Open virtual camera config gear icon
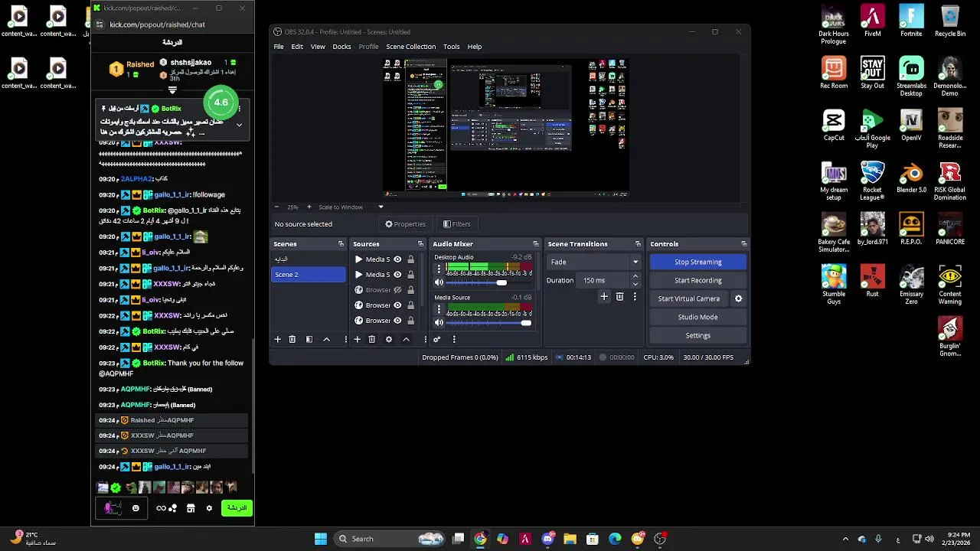The width and height of the screenshot is (980, 551). pos(738,298)
